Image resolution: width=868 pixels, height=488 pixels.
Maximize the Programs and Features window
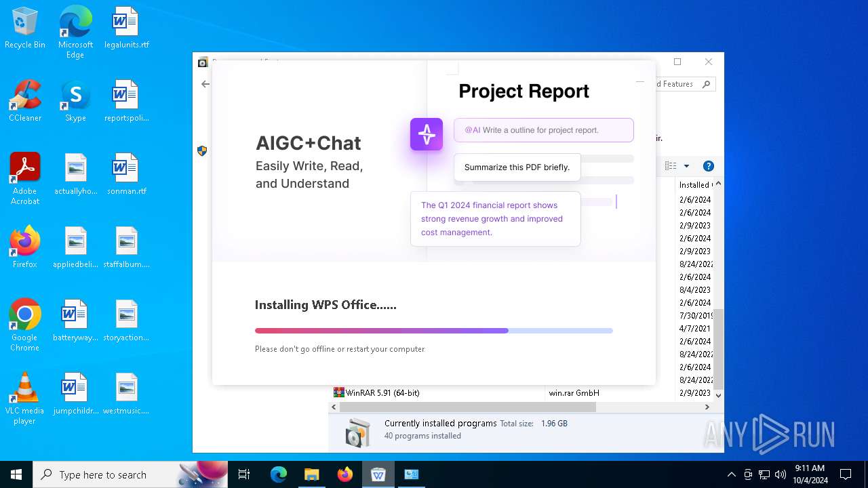(677, 62)
